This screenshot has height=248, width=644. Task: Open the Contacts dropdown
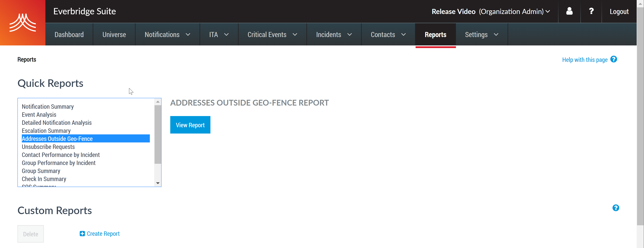pos(387,34)
